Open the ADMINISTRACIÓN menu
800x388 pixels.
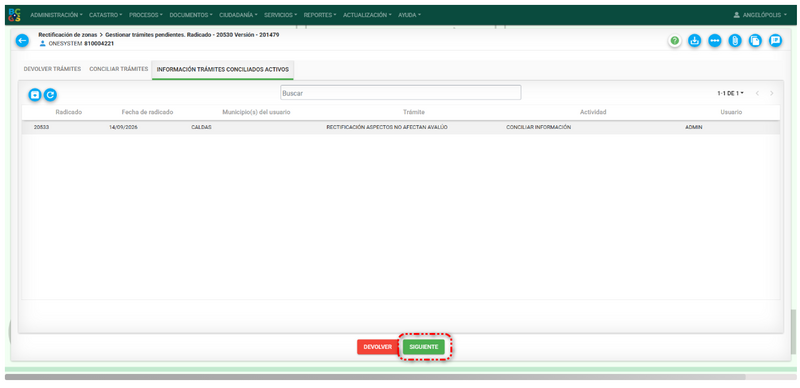56,15
